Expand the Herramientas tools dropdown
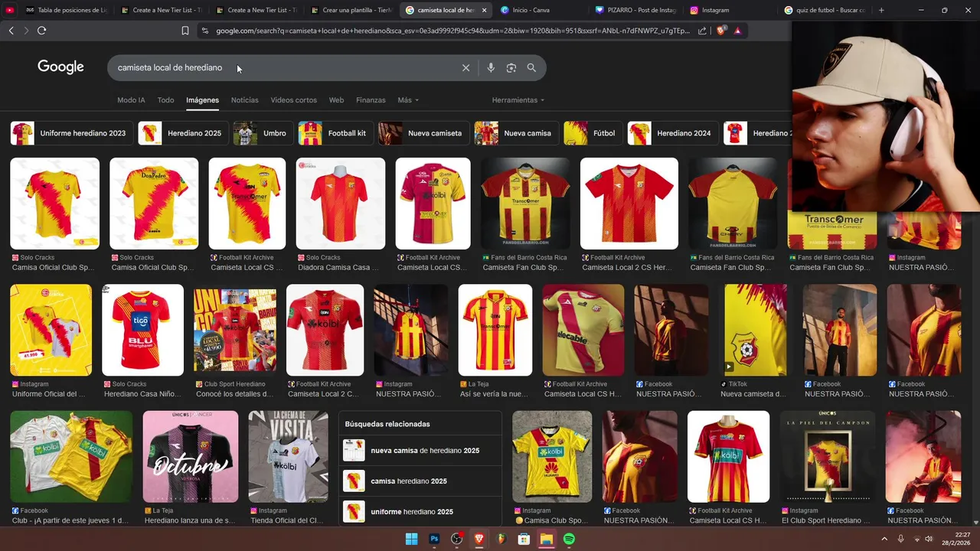This screenshot has height=551, width=980. 518,100
